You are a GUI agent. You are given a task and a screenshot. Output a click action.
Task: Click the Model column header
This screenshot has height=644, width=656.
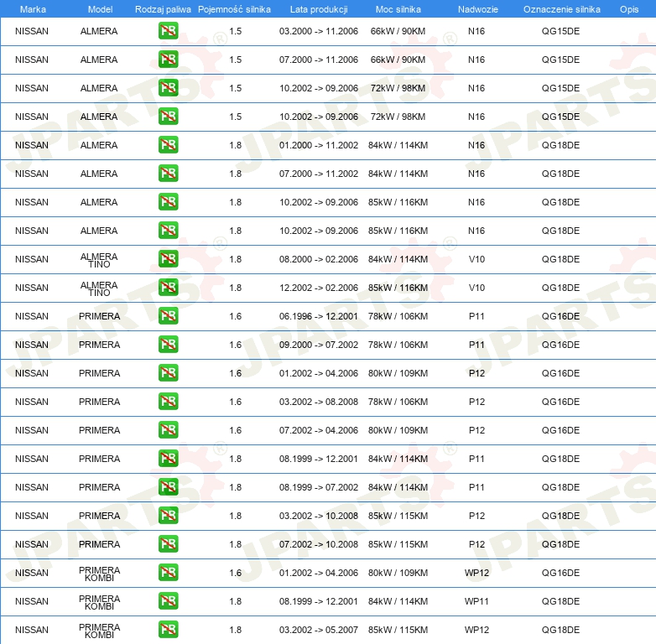tap(100, 9)
